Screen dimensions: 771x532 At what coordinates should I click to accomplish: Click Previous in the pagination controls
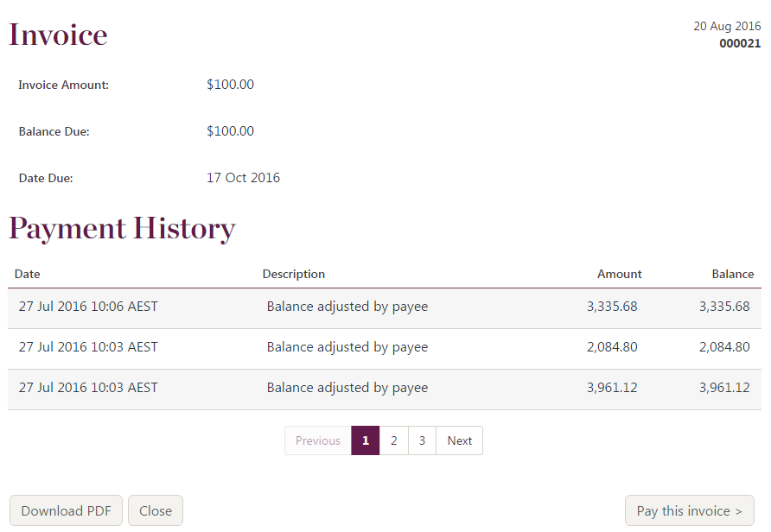point(317,440)
